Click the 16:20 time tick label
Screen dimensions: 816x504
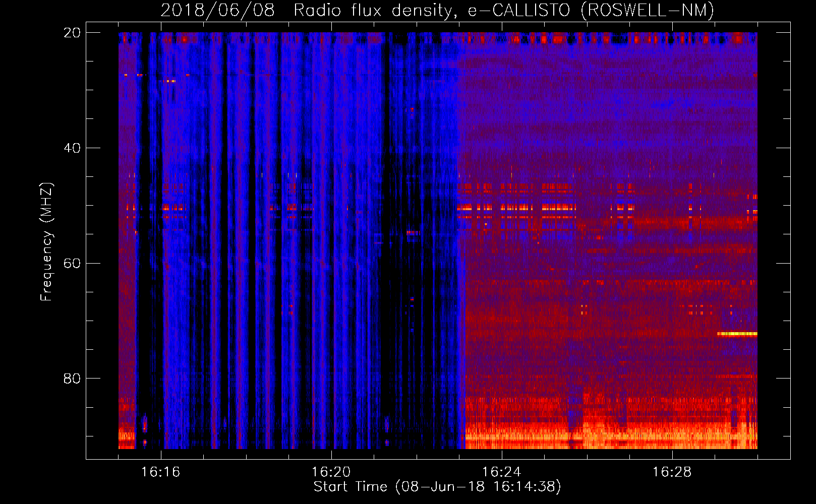point(331,472)
